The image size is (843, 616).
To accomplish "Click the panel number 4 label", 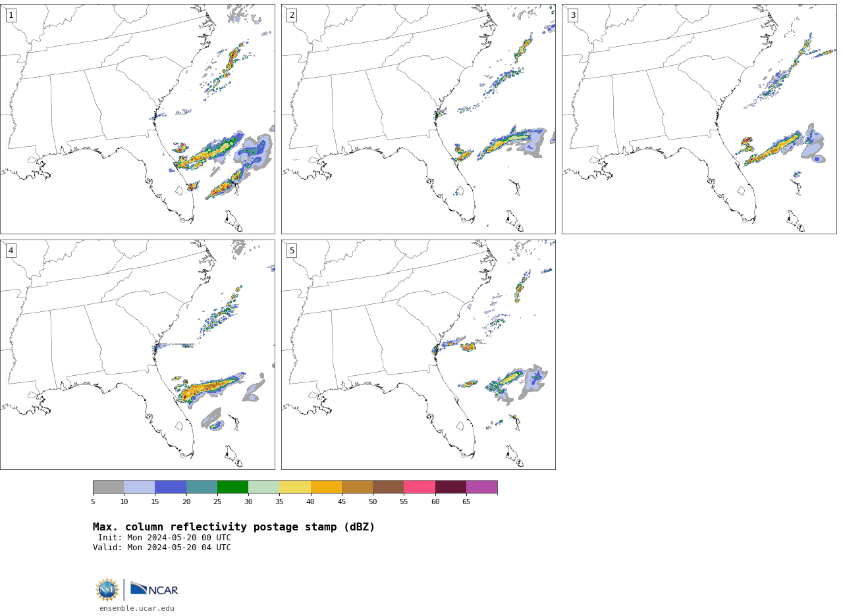I will coord(11,251).
